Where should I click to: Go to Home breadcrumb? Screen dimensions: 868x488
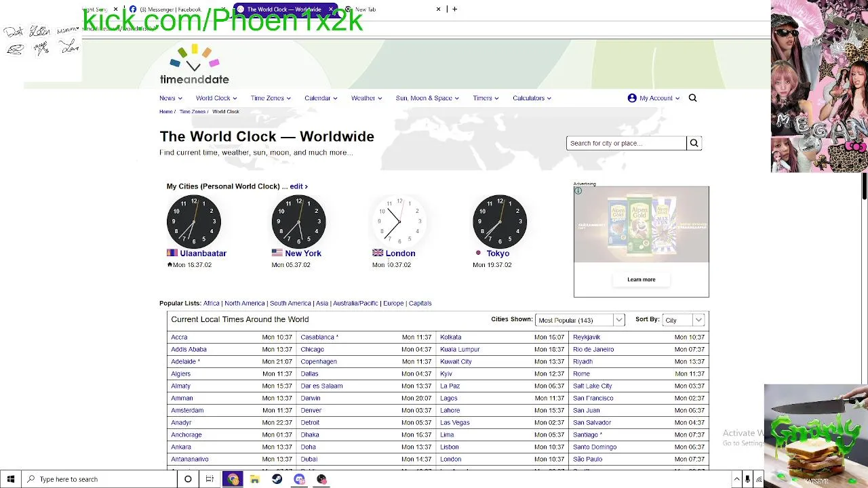[x=166, y=111]
